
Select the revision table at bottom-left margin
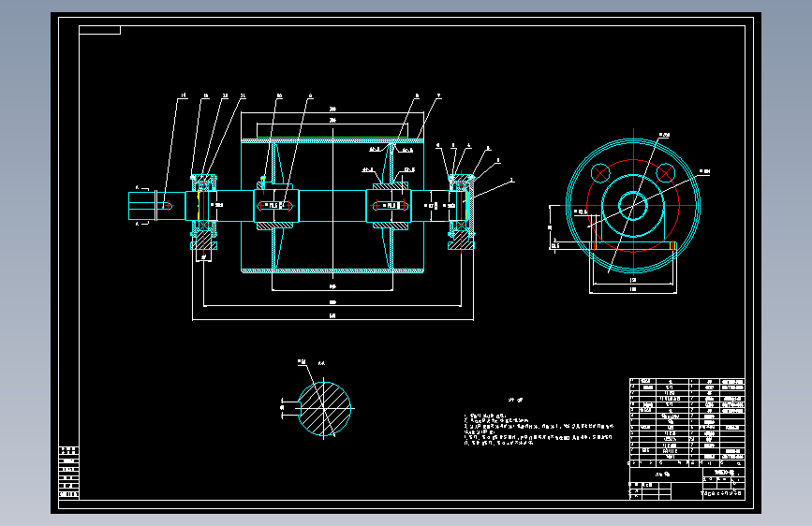pos(69,472)
